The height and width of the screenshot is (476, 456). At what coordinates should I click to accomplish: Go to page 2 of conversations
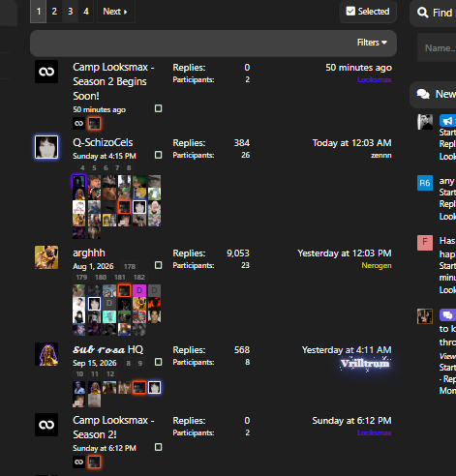click(54, 12)
